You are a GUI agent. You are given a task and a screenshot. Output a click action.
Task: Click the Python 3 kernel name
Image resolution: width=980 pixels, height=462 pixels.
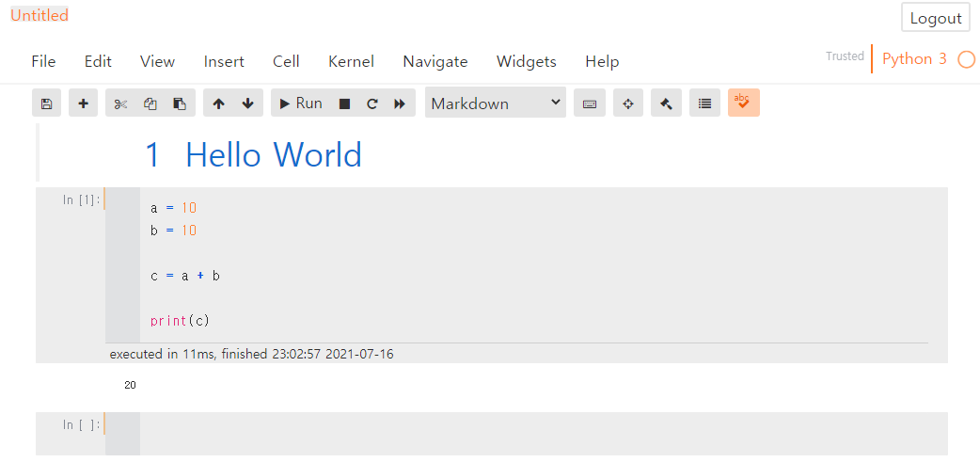[914, 58]
